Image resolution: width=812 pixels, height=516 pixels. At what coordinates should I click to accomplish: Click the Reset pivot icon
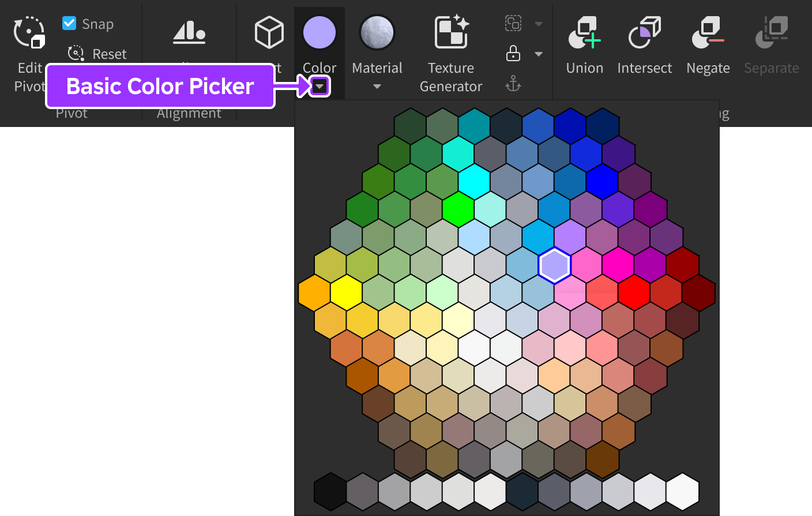pyautogui.click(x=75, y=53)
